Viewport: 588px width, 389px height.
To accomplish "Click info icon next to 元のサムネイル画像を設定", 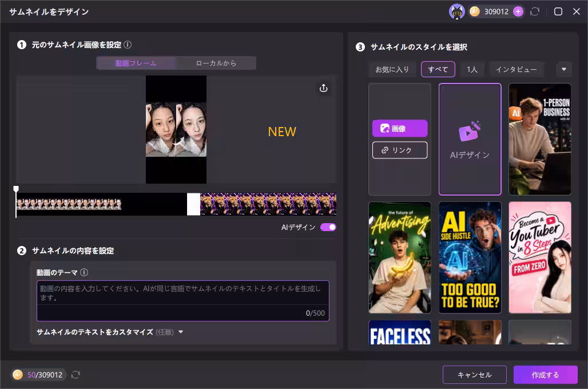I will 128,45.
